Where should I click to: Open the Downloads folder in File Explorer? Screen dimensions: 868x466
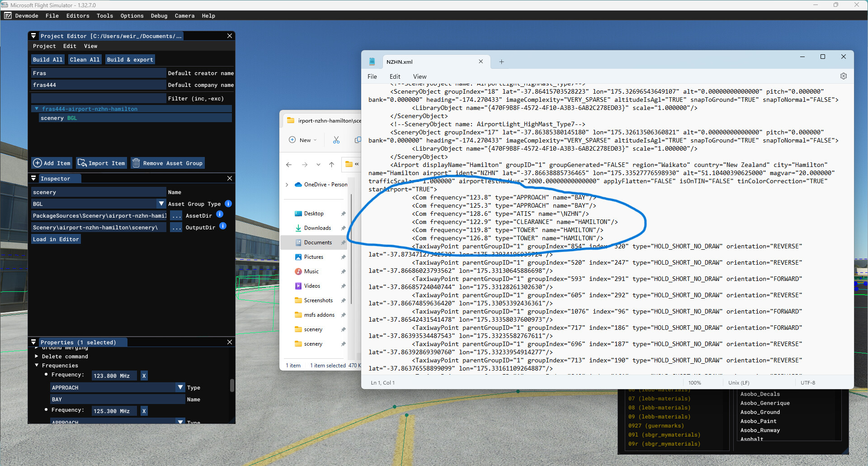click(x=317, y=228)
